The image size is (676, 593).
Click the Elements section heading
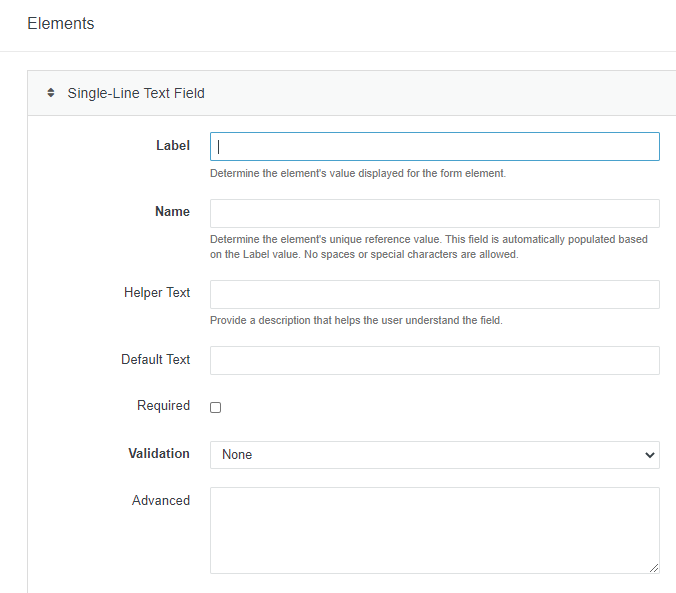coord(60,24)
